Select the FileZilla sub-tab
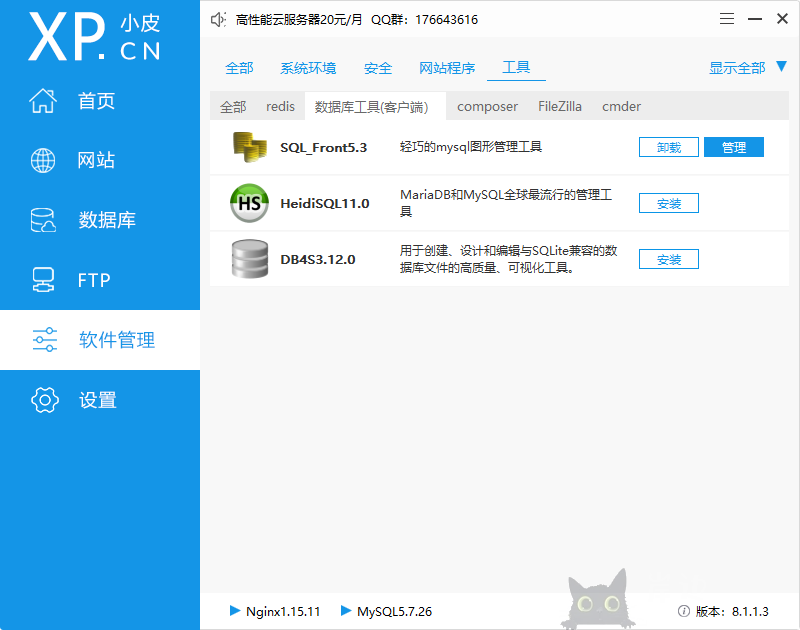Image resolution: width=800 pixels, height=630 pixels. click(559, 106)
